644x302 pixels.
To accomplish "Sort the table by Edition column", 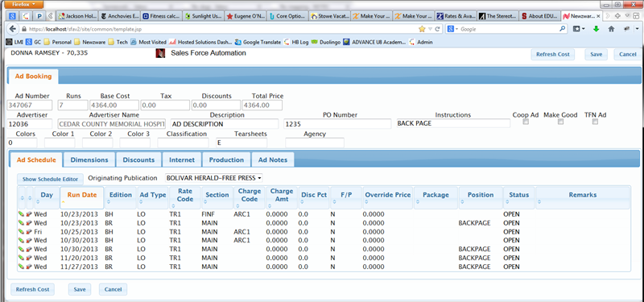I will 120,198.
